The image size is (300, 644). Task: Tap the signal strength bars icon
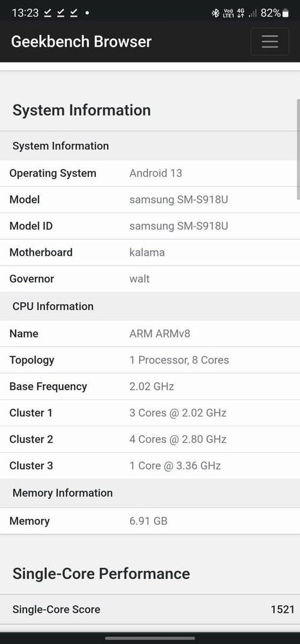253,13
